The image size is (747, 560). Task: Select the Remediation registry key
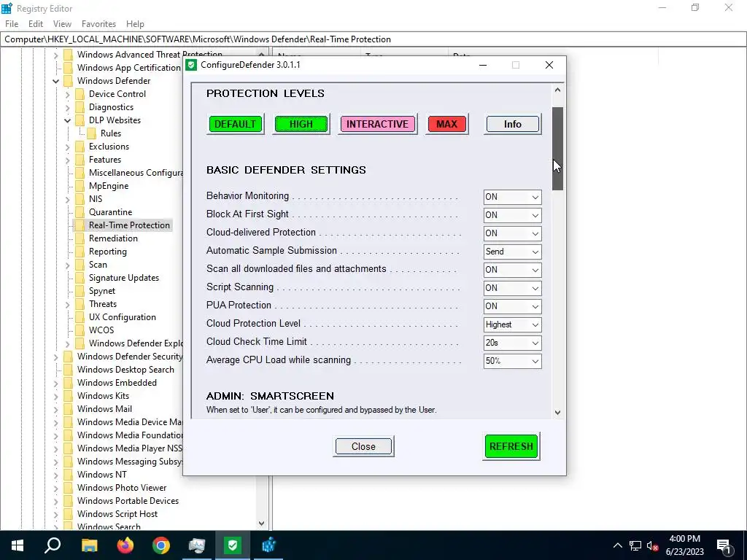(x=113, y=238)
